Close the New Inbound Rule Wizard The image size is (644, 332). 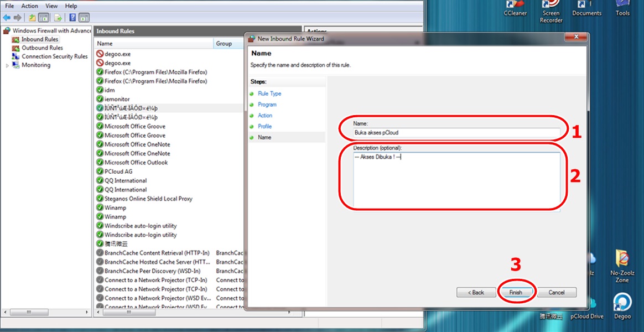[x=576, y=37]
